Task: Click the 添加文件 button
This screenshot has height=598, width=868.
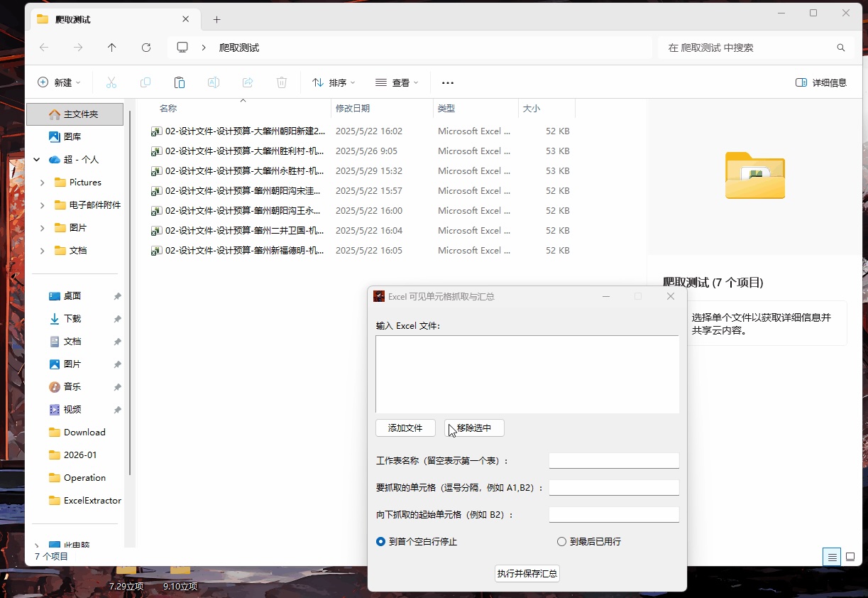Action: [x=405, y=428]
